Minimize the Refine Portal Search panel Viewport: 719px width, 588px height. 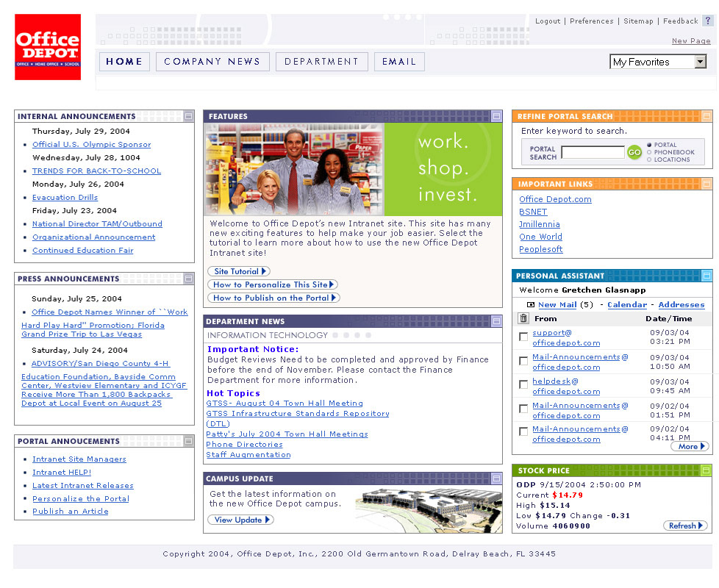707,116
